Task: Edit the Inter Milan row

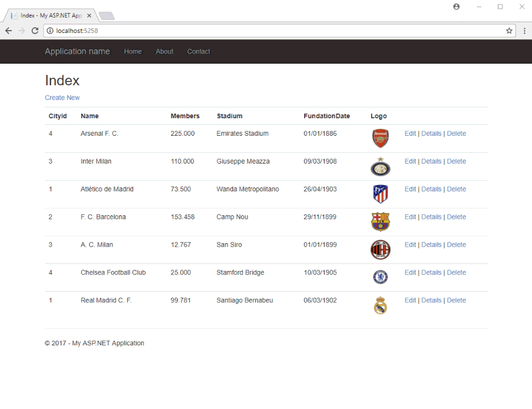Action: tap(410, 161)
